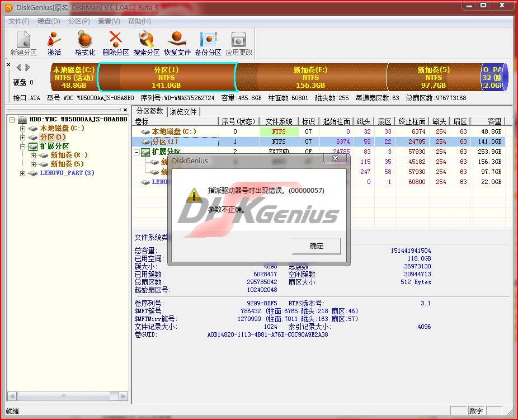
Task: Click the 253.9GB capacity cell
Action: [x=489, y=152]
